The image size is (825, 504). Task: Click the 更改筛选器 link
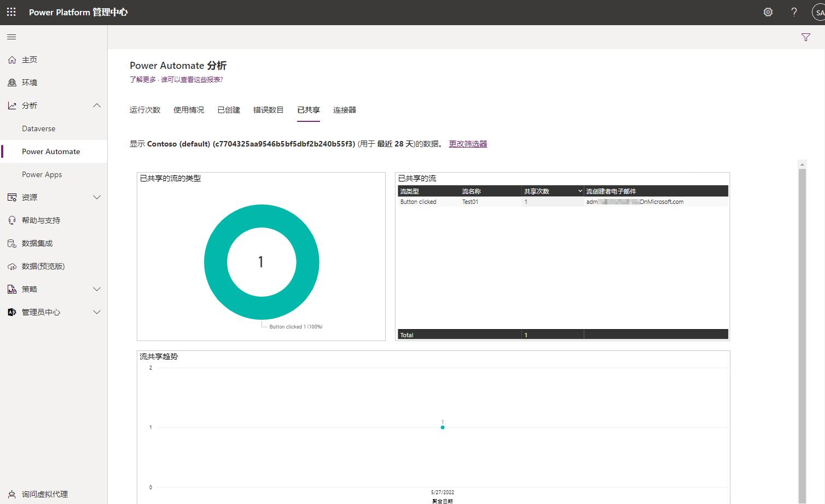(x=468, y=144)
